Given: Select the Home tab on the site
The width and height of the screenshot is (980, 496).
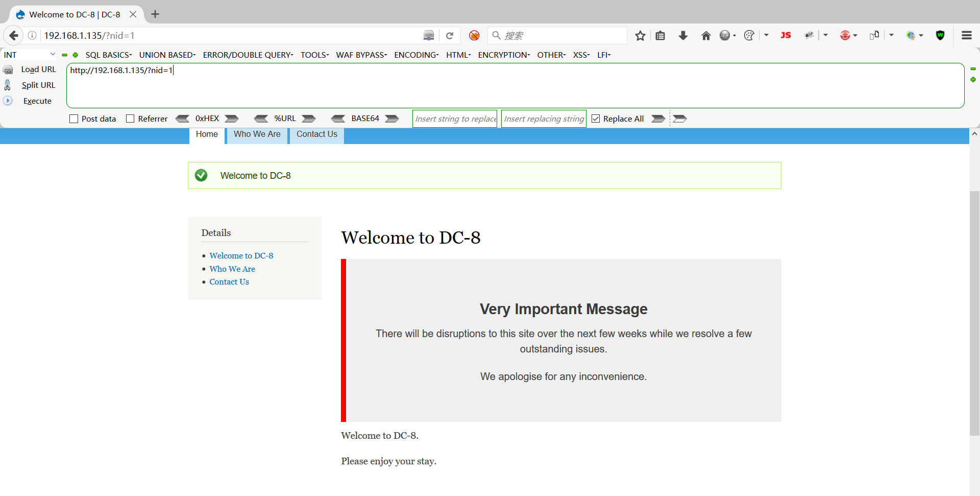Looking at the screenshot, I should point(207,135).
